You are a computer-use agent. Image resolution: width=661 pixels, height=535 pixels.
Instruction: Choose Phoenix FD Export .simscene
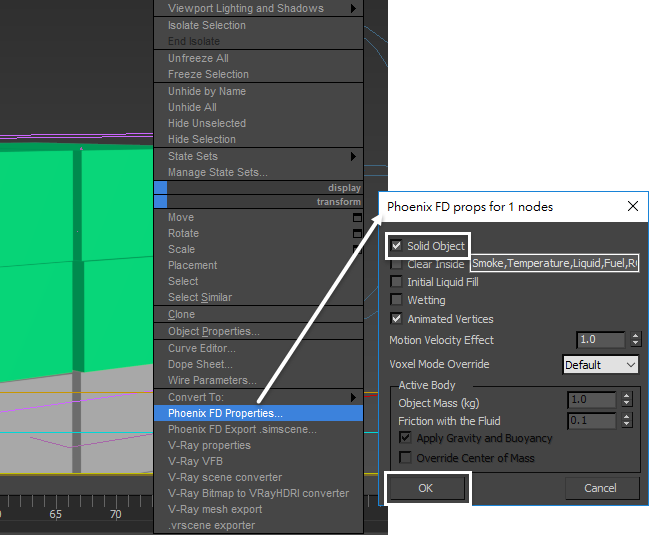coord(258,429)
